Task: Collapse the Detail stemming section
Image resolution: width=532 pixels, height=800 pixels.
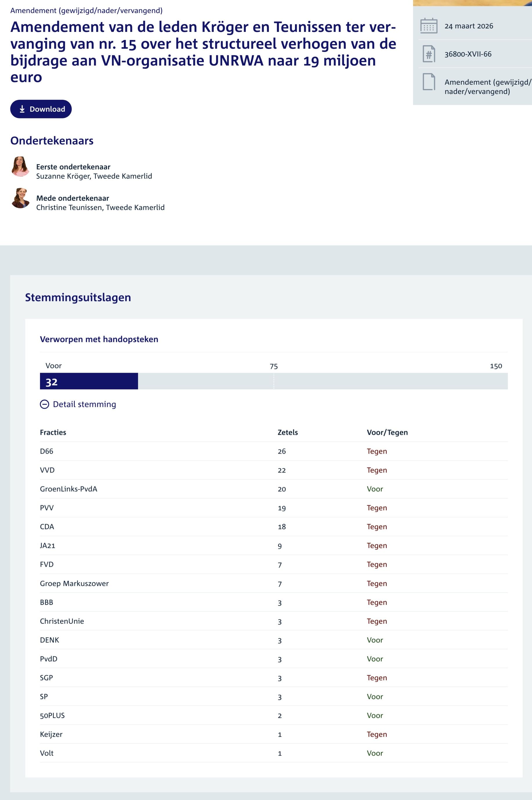Action: pos(84,404)
